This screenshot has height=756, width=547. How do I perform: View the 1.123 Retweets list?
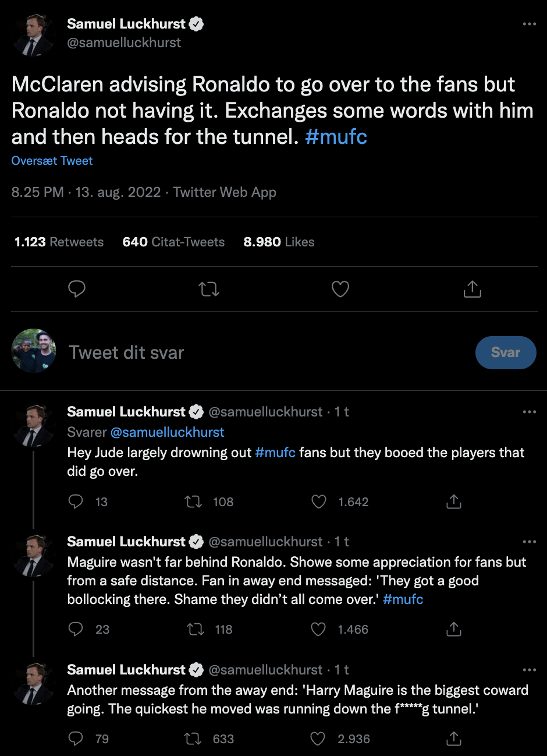pos(59,242)
